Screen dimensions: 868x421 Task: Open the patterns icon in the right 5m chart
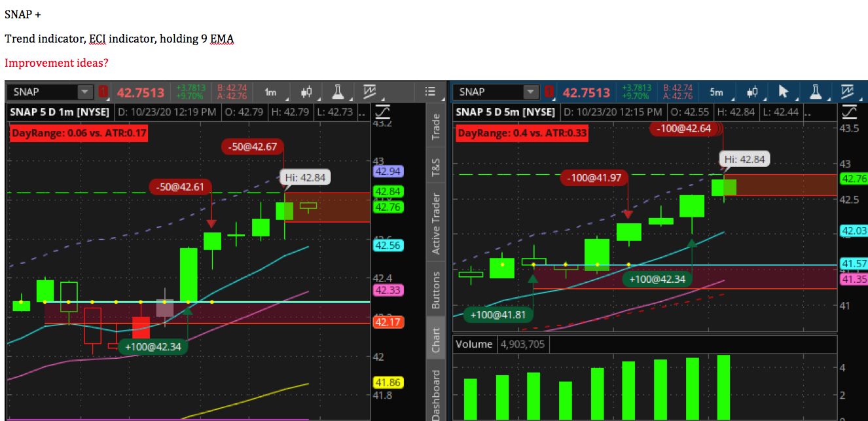[848, 92]
